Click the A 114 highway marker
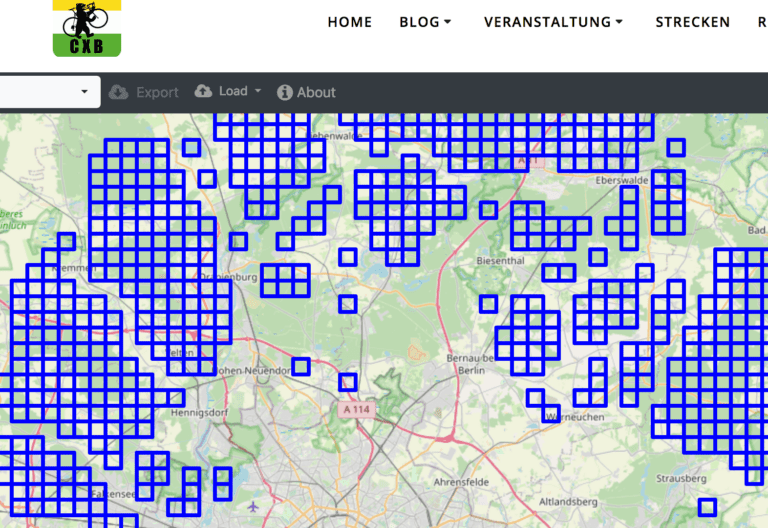 pyautogui.click(x=357, y=409)
